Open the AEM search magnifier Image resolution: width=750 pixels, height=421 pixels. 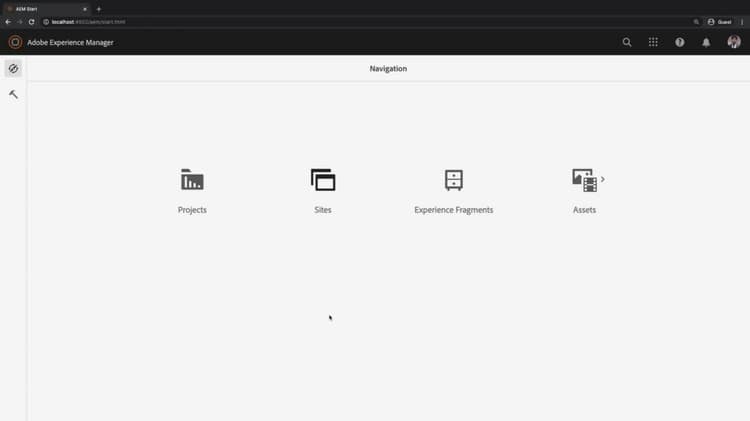(627, 42)
